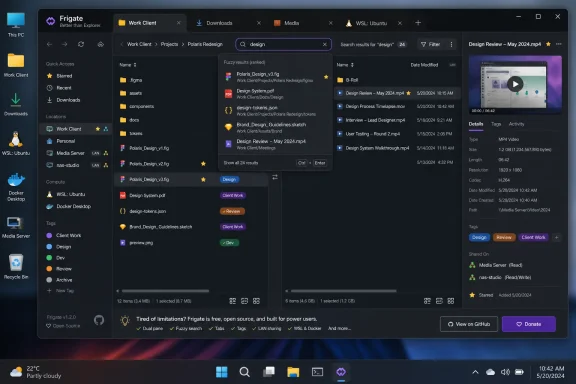
Task: Open Terminal from the taskbar
Action: click(x=317, y=372)
